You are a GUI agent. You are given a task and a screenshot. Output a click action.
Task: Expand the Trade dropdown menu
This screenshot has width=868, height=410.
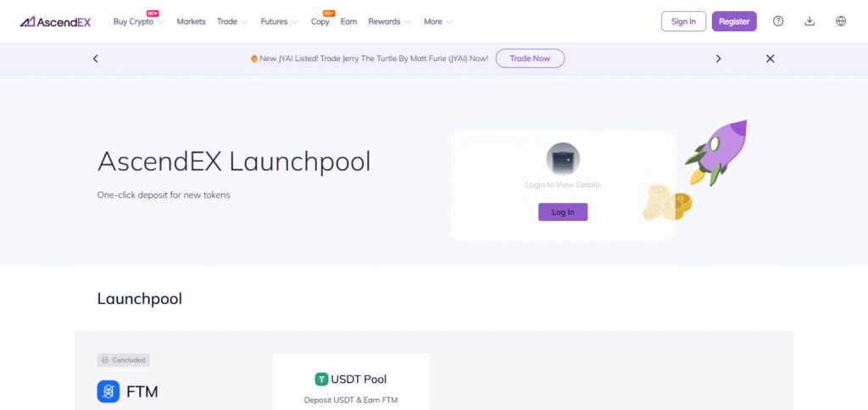(x=232, y=21)
